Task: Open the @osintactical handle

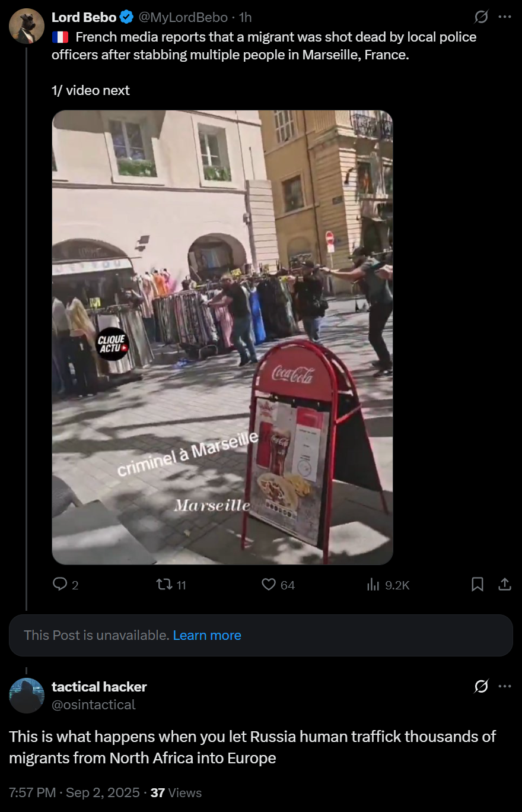Action: [x=94, y=705]
